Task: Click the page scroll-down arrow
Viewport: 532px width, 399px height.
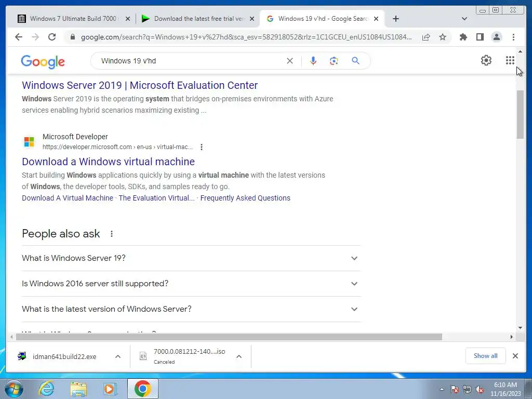Action: 521,328
